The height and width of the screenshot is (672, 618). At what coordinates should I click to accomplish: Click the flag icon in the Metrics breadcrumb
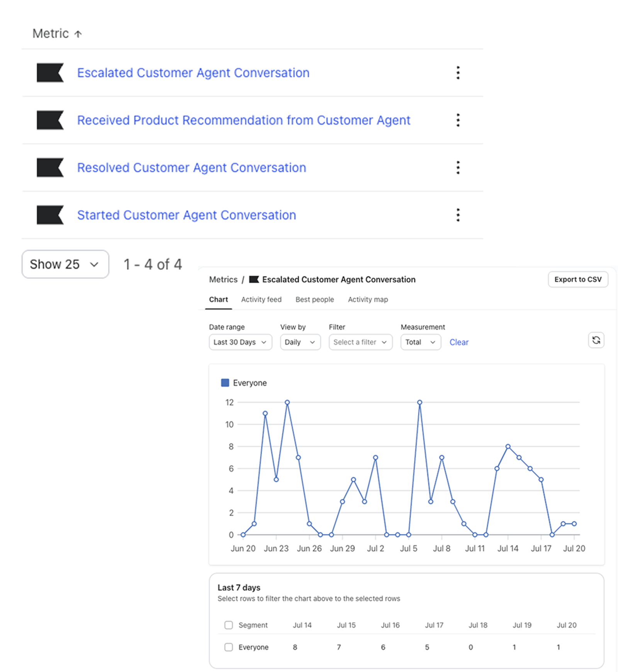coord(254,279)
